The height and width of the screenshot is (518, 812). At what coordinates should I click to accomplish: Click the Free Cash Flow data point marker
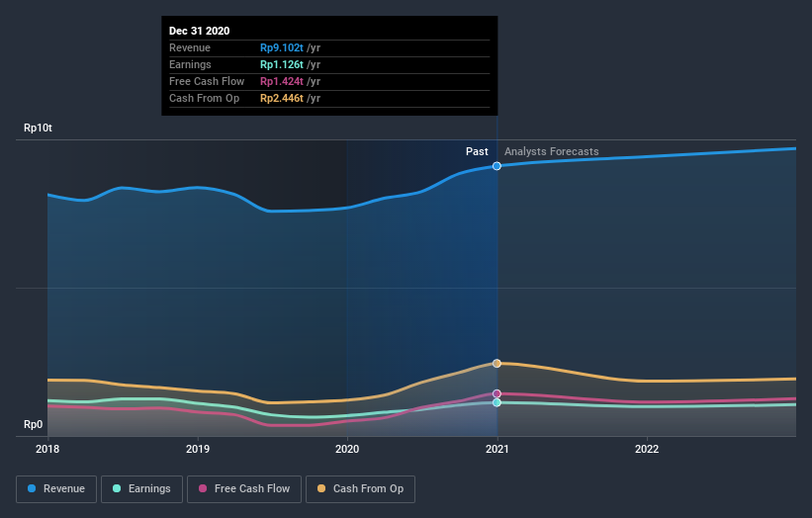496,393
